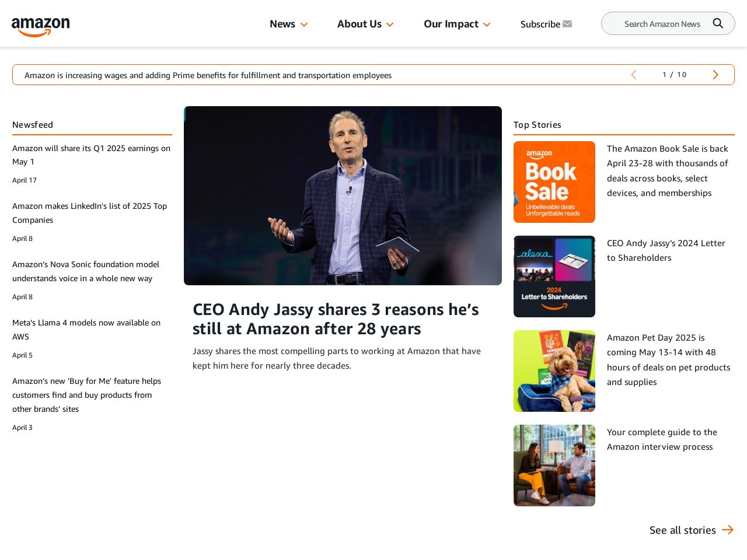747x560 pixels.
Task: Click the interview process thumbnail
Action: [554, 466]
